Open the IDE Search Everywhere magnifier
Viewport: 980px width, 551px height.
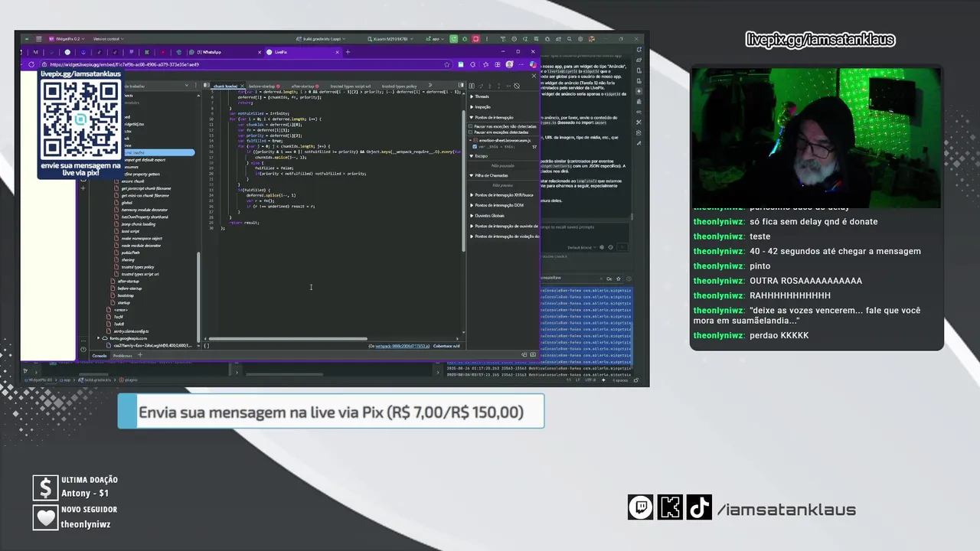[x=569, y=38]
